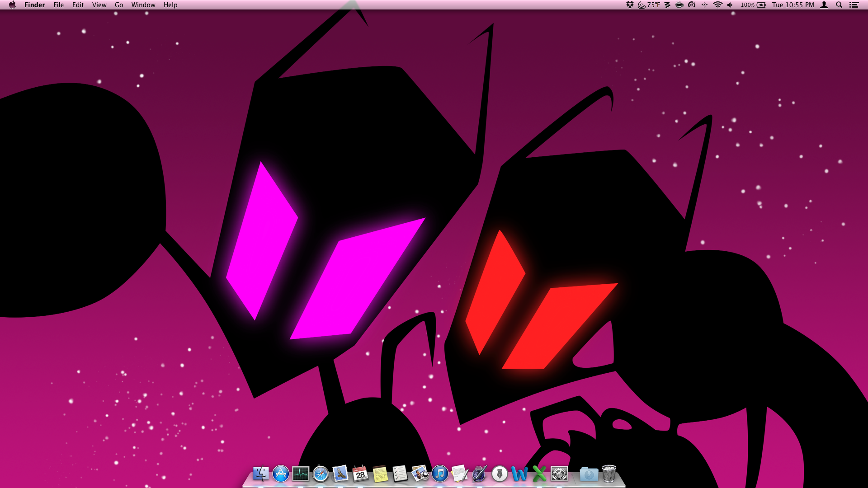The width and height of the screenshot is (868, 488).
Task: Open TextEdit from the dock
Action: pos(460,474)
